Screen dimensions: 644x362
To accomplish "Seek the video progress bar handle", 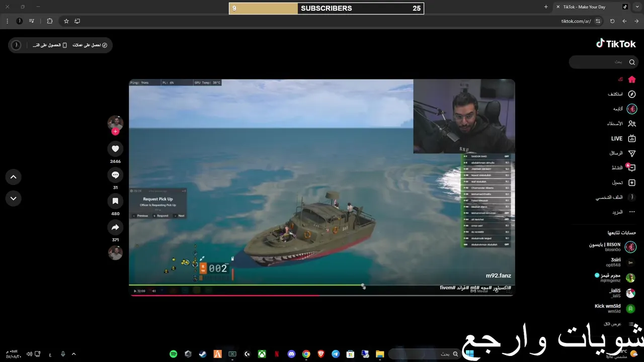I will click(x=363, y=286).
